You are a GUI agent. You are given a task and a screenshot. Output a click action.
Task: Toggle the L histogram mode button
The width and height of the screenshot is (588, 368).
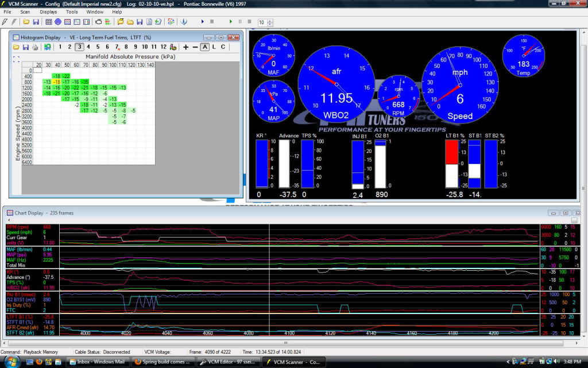pos(214,47)
